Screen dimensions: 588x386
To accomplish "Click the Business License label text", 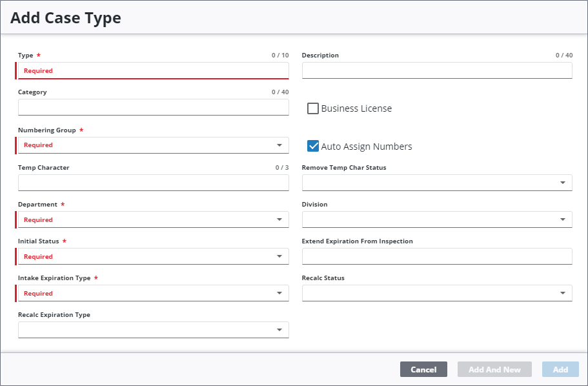I will [356, 108].
